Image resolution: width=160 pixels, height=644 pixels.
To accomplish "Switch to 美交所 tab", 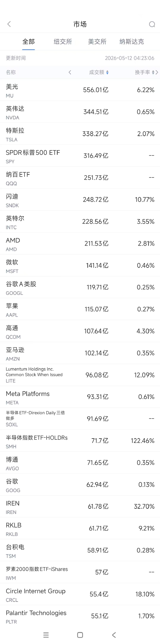I will (97, 42).
